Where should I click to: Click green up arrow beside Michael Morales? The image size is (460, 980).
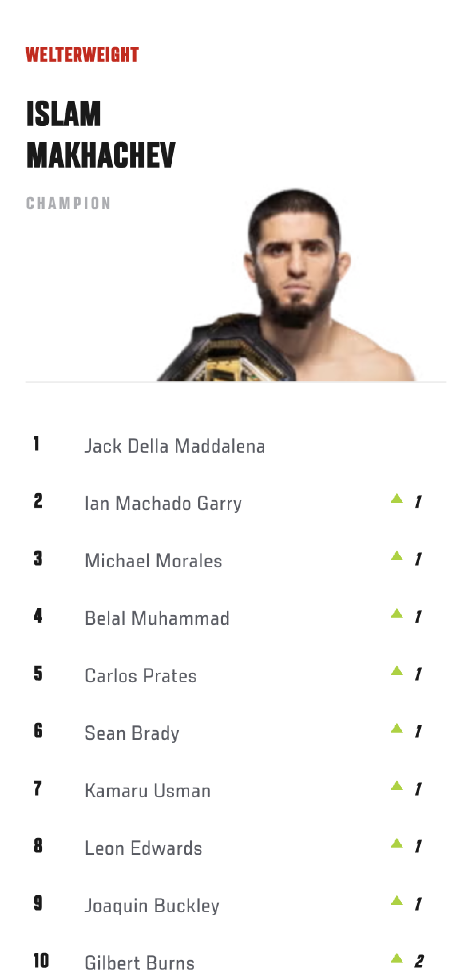click(397, 556)
